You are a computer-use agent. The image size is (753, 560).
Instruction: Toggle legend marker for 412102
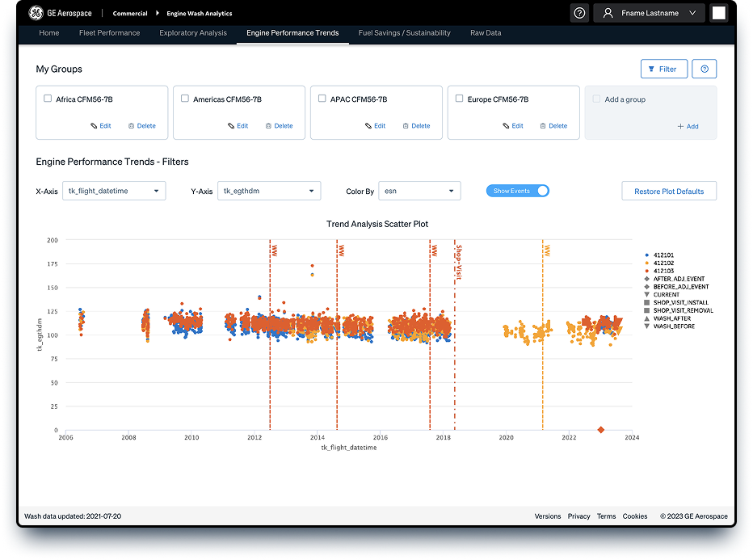(x=647, y=263)
